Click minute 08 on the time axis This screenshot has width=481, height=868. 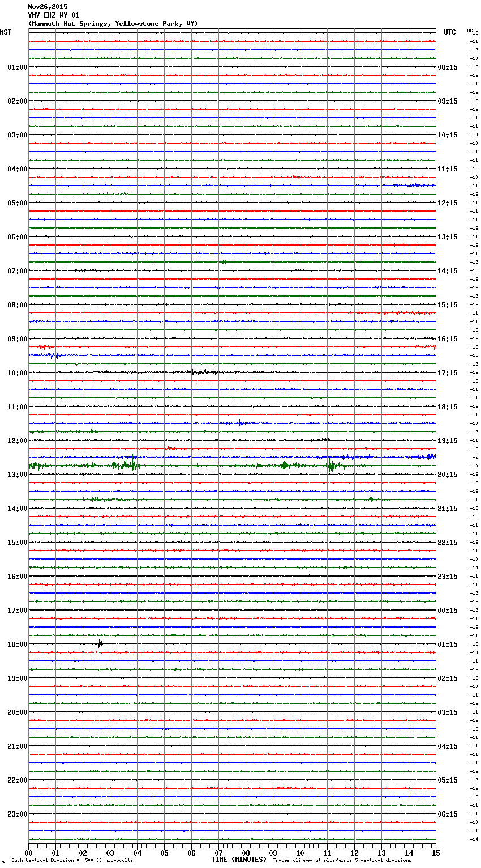[246, 853]
